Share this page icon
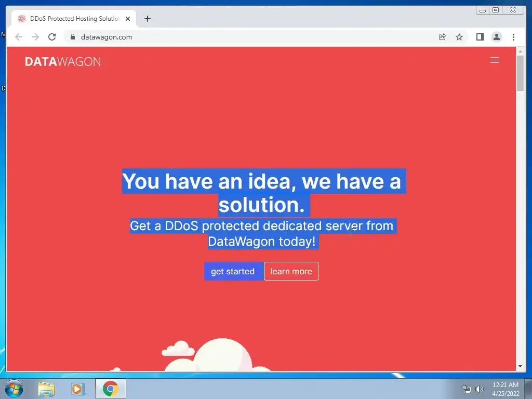Image resolution: width=532 pixels, height=399 pixels. [x=442, y=37]
